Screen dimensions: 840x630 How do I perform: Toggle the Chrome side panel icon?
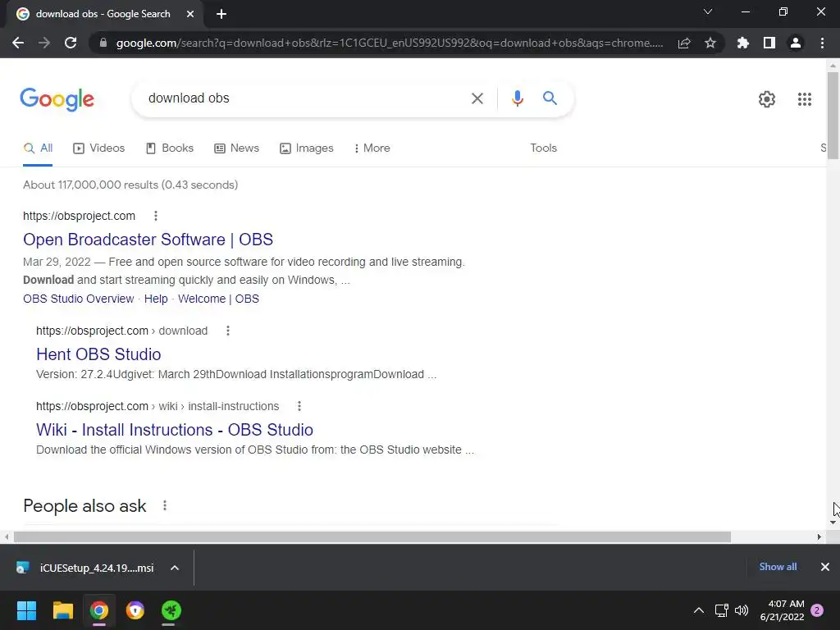pyautogui.click(x=769, y=43)
